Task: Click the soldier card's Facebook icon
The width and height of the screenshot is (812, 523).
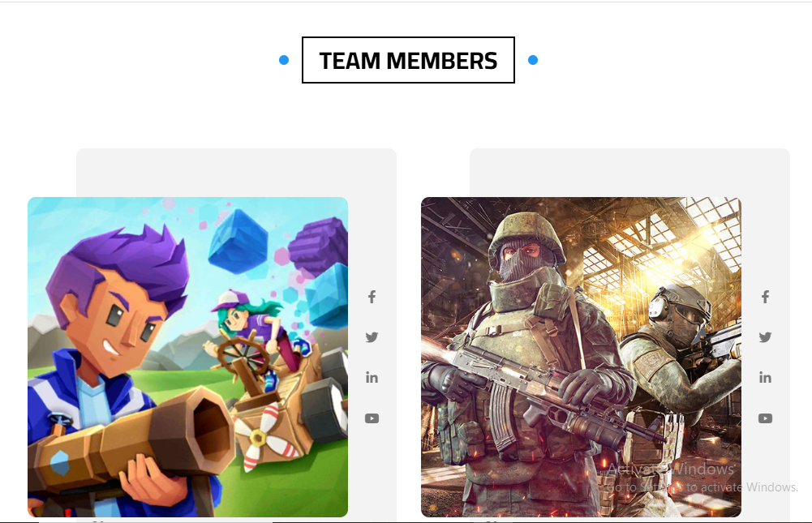Action: tap(766, 297)
